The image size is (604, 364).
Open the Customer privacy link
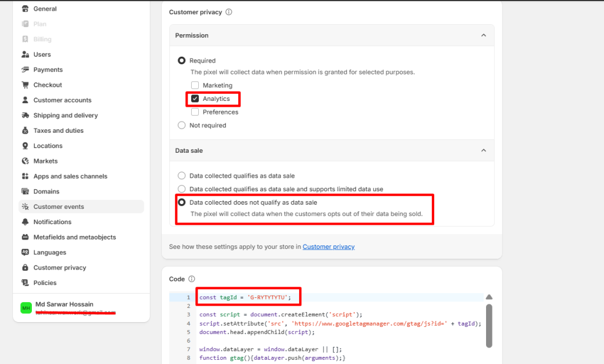click(329, 247)
